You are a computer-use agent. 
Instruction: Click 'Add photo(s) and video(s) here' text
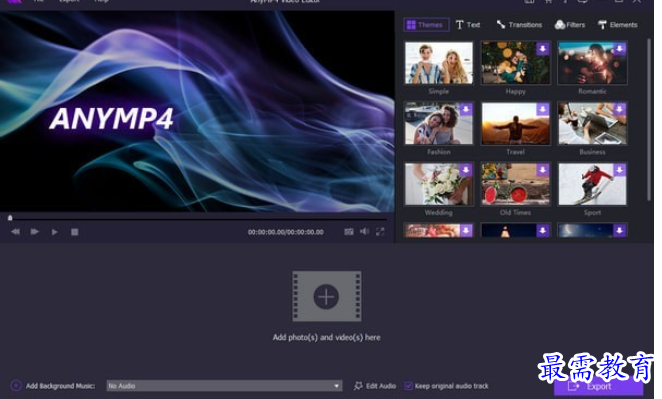pos(326,337)
